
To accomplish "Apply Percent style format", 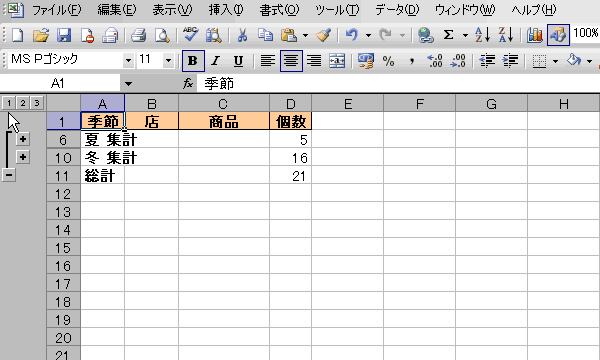I will click(x=388, y=61).
